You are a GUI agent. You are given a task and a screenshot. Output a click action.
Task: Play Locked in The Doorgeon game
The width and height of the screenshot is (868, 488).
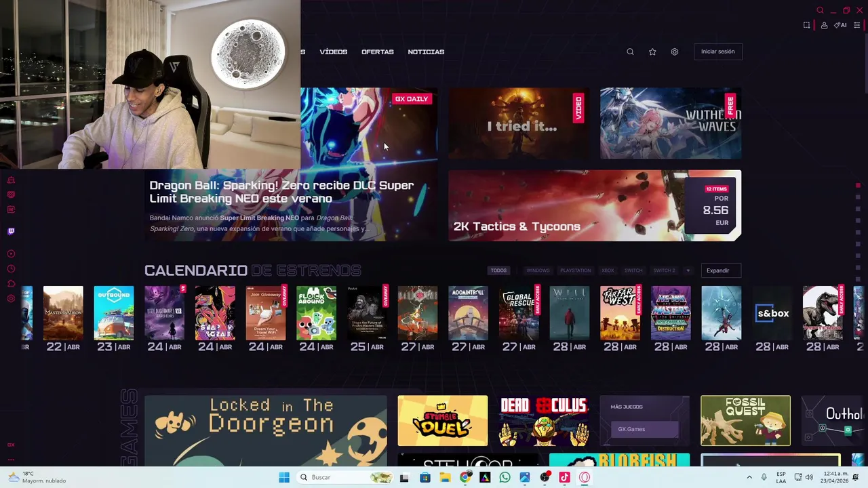266,430
